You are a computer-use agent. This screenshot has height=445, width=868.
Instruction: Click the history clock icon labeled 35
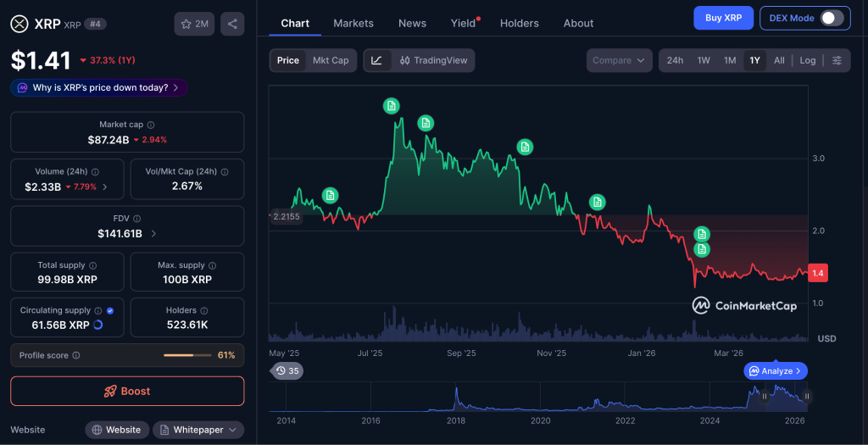[287, 370]
